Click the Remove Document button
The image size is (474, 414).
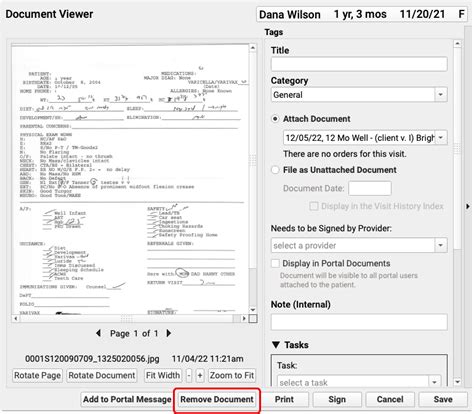tap(217, 399)
